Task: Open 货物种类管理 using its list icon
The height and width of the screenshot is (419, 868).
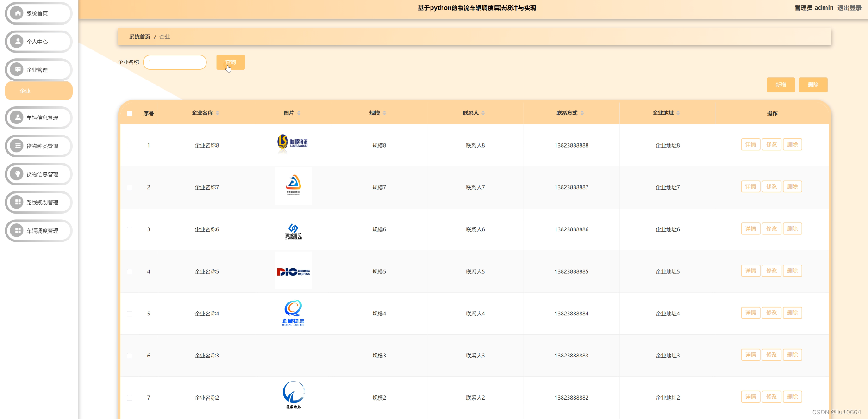Action: click(x=17, y=146)
